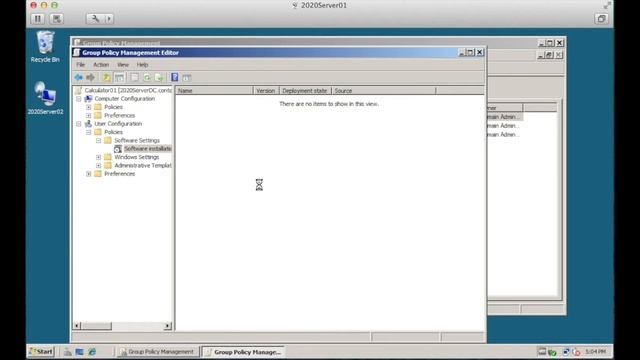The width and height of the screenshot is (640, 360).
Task: Collapse the Software Settings folder
Action: (98, 140)
